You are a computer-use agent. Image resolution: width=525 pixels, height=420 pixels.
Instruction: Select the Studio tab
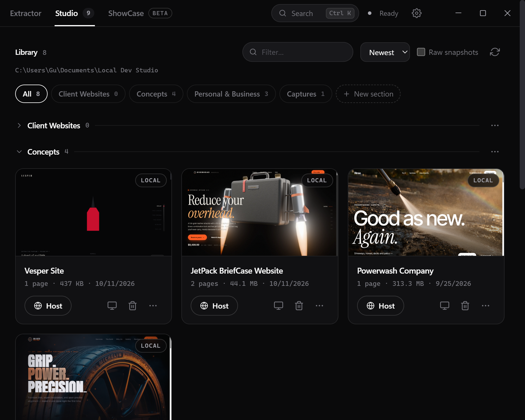[74, 13]
